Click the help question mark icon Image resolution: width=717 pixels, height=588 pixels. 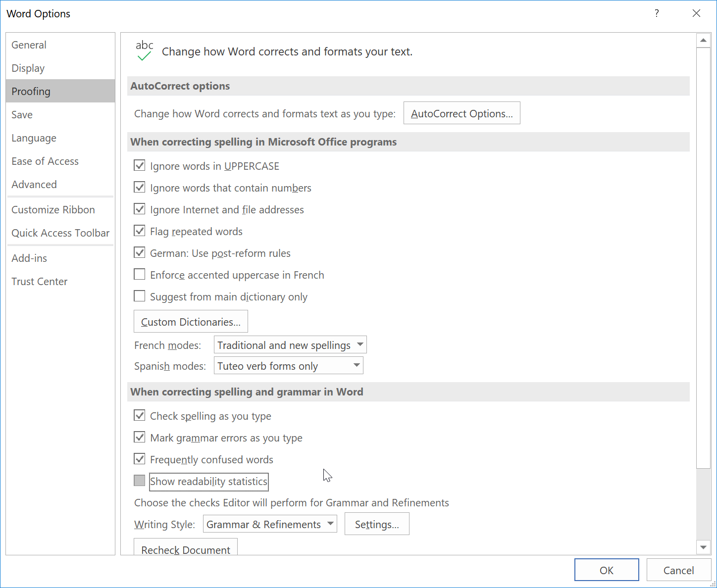(x=657, y=13)
